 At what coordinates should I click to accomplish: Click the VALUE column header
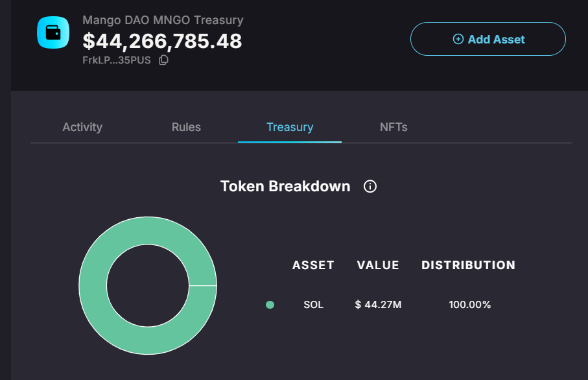tap(378, 265)
